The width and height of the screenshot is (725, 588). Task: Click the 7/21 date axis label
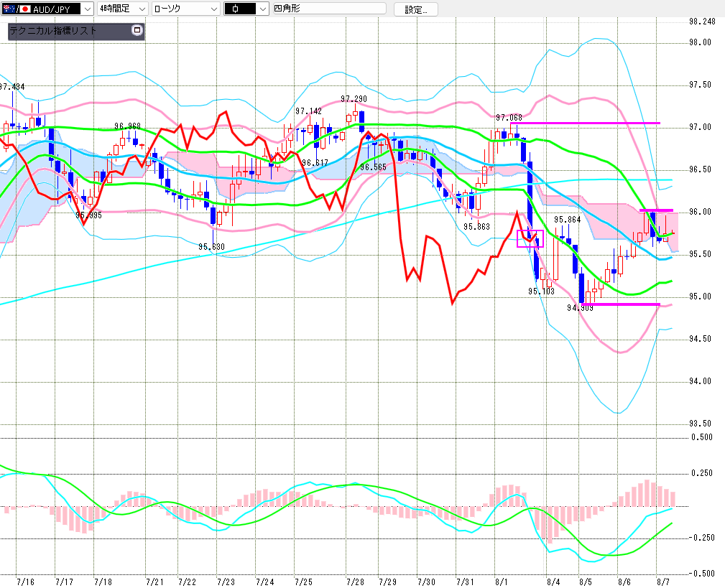tap(155, 582)
